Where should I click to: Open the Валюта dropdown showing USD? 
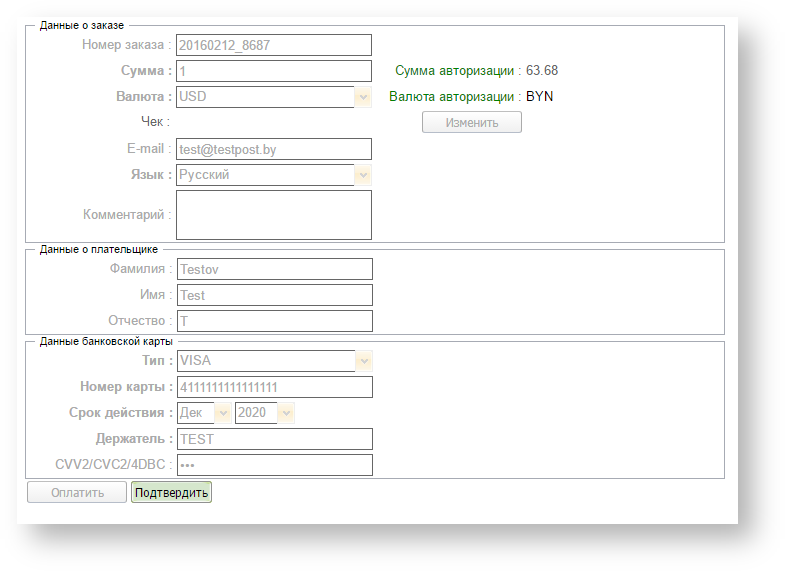point(273,97)
